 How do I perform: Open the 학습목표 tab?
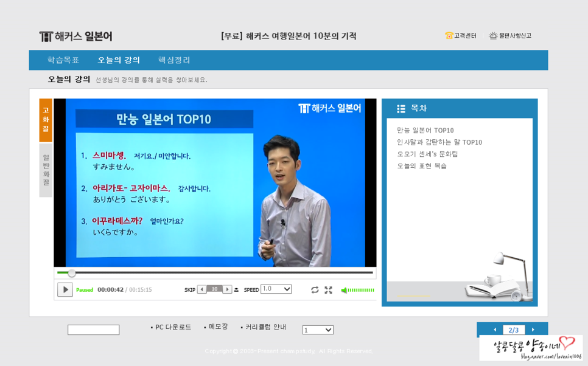63,60
